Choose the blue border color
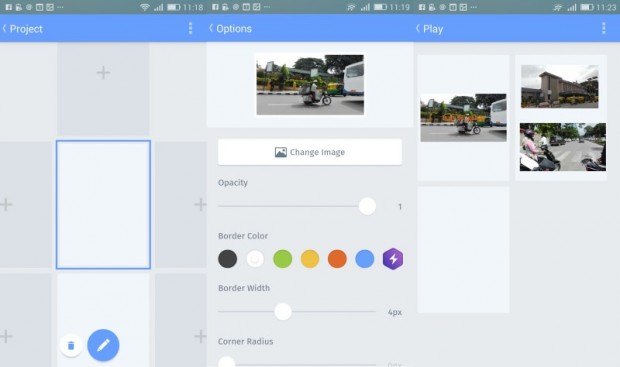The image size is (620, 367). [365, 259]
